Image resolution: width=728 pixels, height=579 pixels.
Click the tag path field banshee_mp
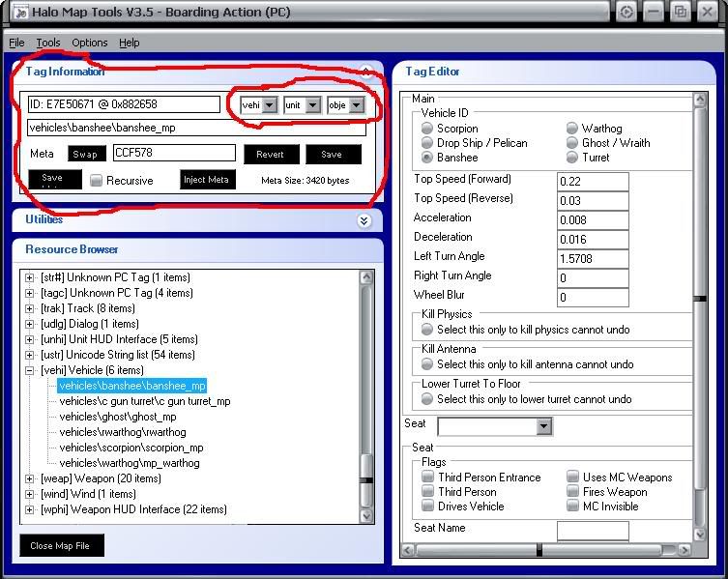pos(196,128)
